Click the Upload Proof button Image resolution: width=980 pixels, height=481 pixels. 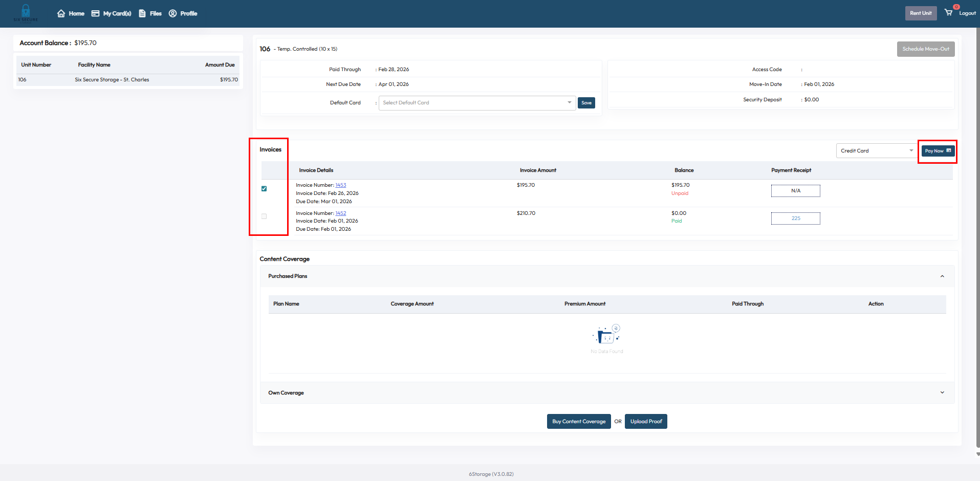[646, 422]
